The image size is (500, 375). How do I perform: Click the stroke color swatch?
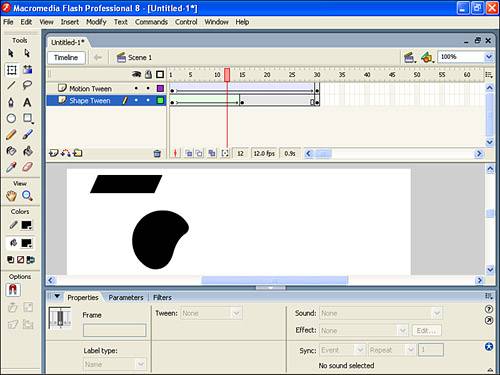click(x=27, y=225)
